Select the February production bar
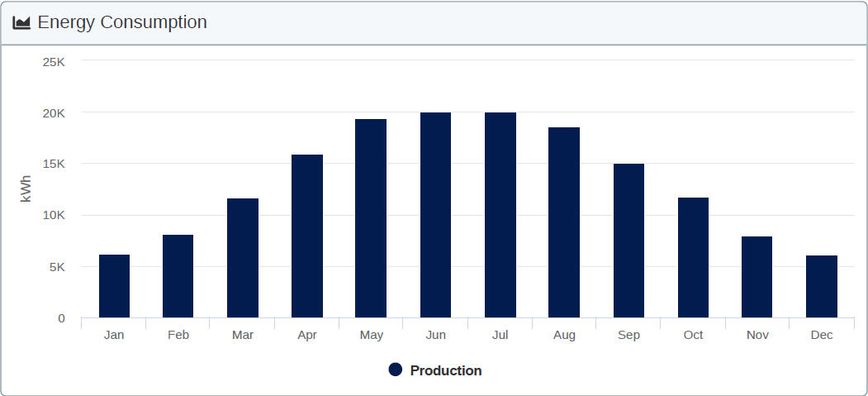Image resolution: width=868 pixels, height=396 pixels. click(178, 276)
